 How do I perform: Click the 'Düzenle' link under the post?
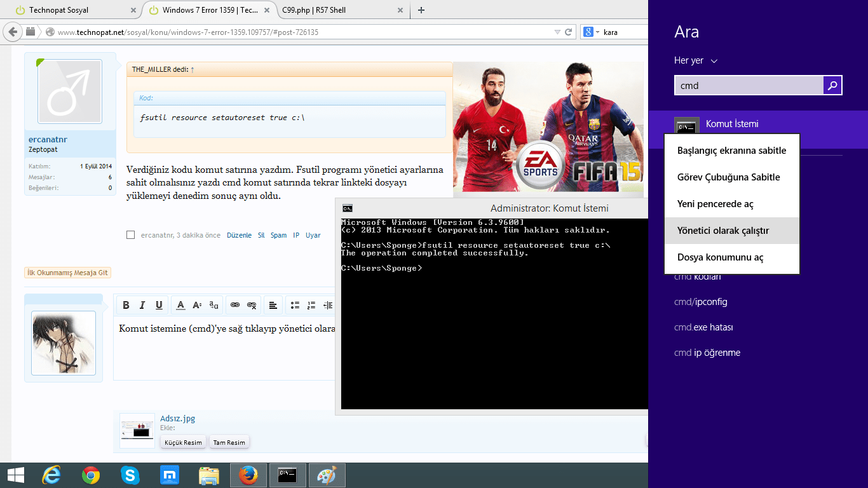[239, 235]
